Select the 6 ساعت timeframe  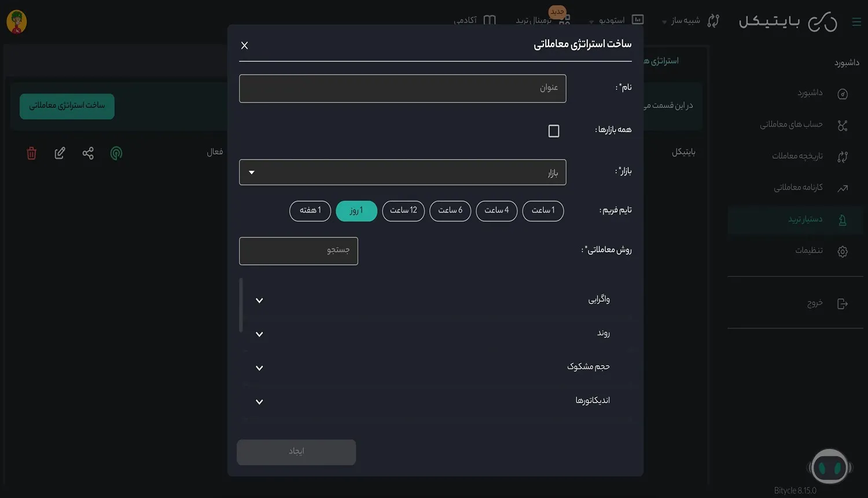point(450,211)
